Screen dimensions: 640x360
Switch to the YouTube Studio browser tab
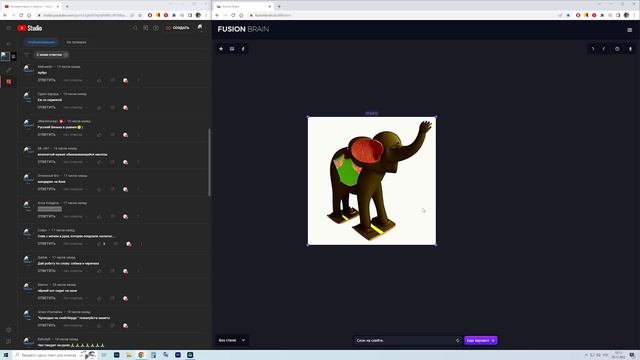(x=31, y=6)
